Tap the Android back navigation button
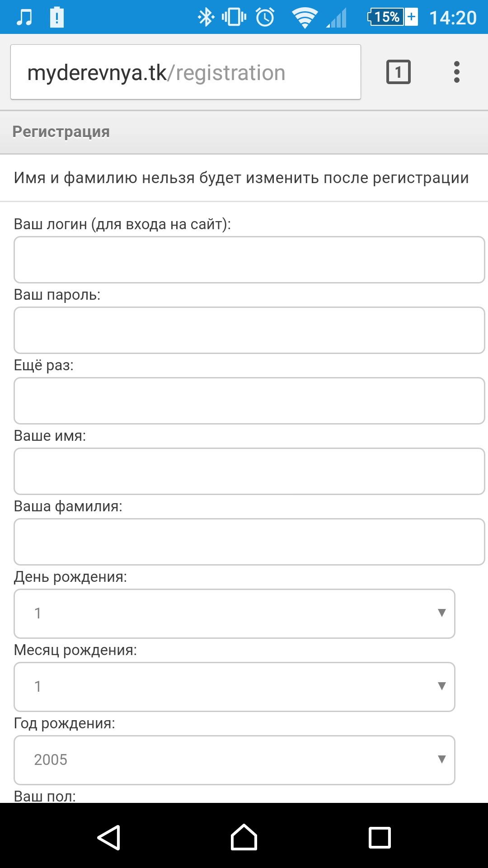 pyautogui.click(x=109, y=838)
